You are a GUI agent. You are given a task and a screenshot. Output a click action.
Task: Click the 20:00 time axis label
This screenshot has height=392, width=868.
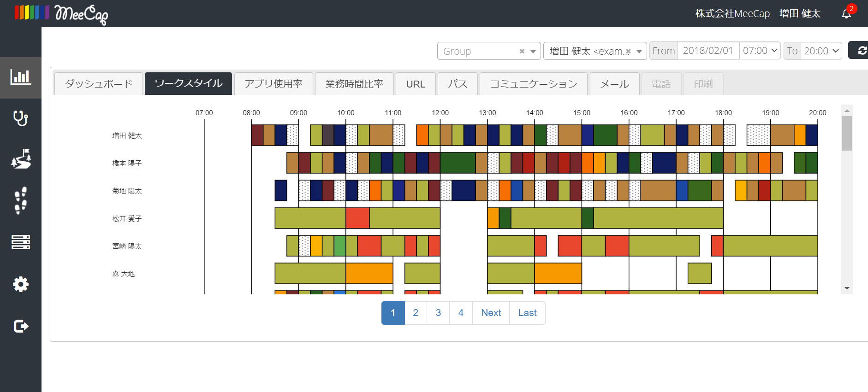pyautogui.click(x=817, y=113)
